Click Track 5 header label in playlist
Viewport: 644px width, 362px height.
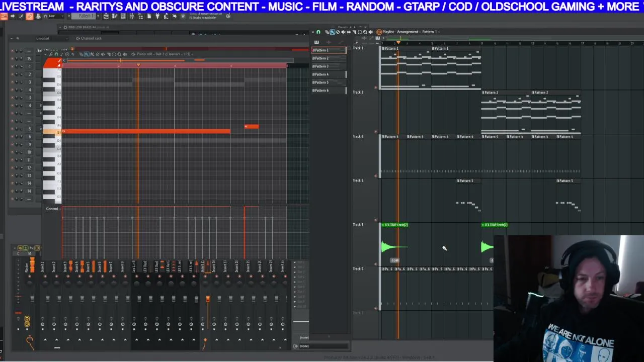tap(358, 225)
